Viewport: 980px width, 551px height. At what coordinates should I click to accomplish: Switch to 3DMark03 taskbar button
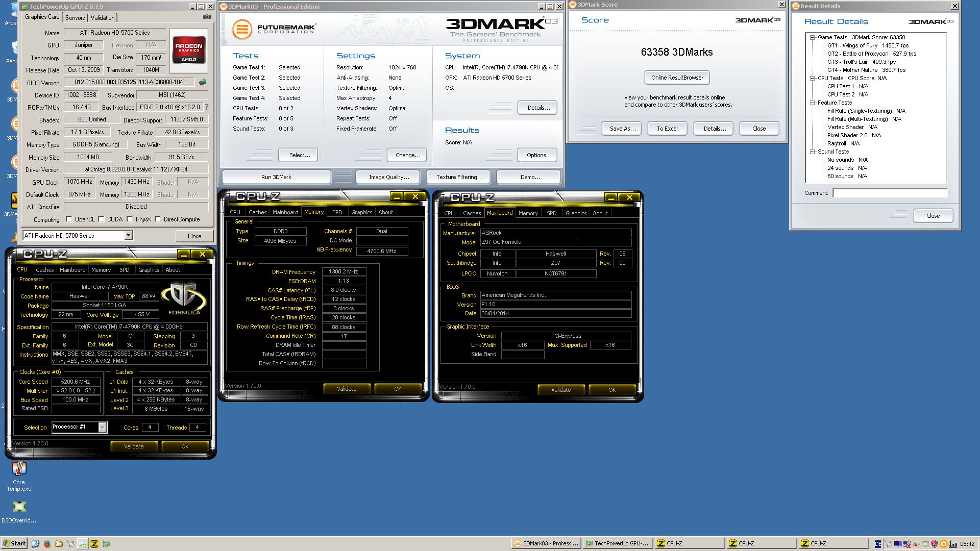pos(546,543)
